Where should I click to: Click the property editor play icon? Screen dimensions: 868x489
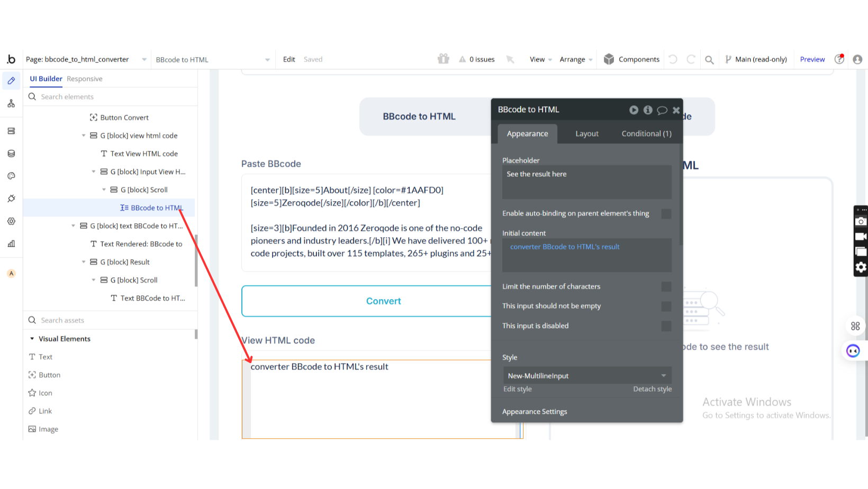634,110
